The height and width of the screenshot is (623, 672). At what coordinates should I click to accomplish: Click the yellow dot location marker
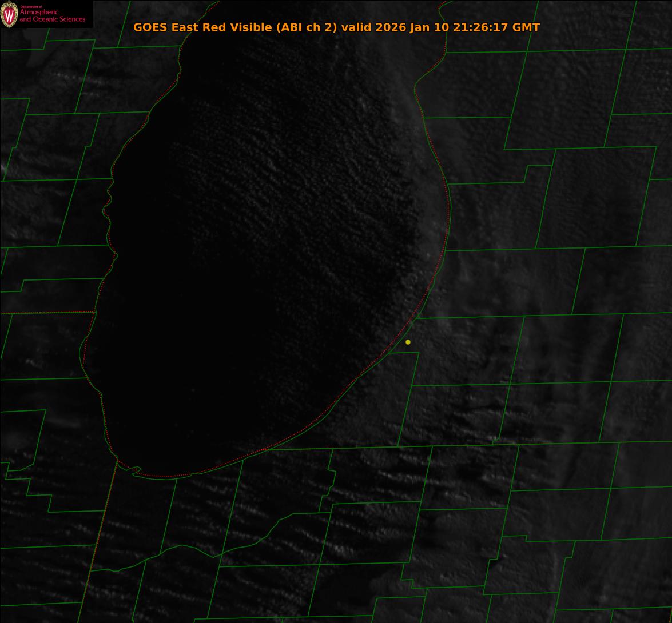[x=408, y=342]
